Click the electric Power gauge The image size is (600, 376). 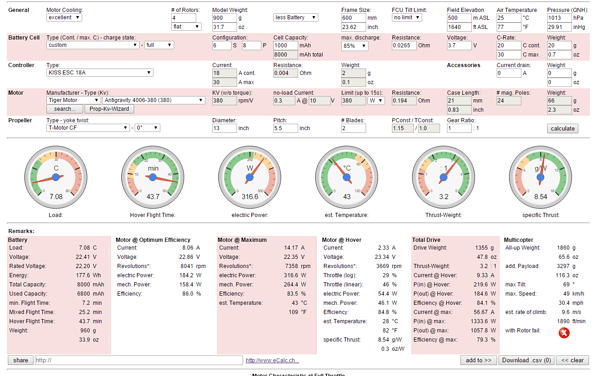point(249,177)
